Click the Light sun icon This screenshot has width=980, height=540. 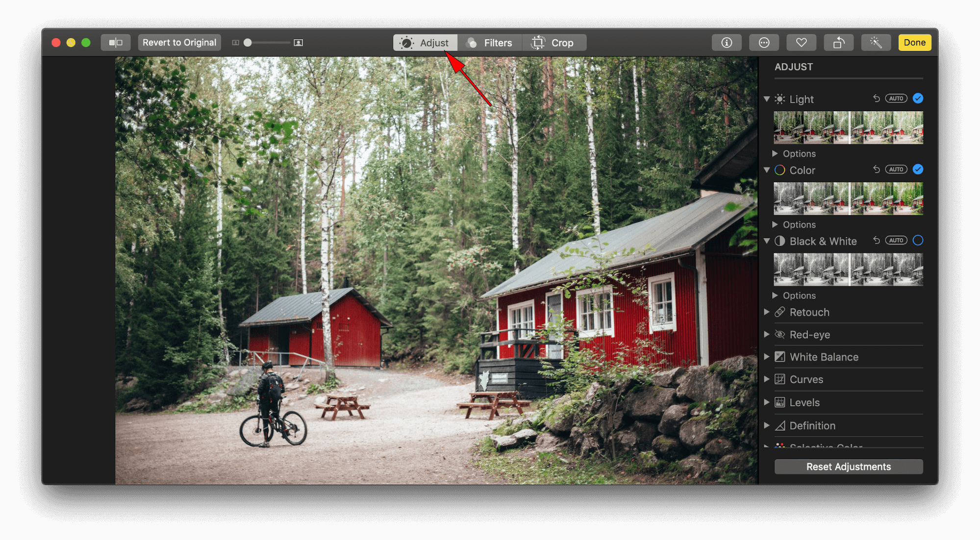(779, 99)
